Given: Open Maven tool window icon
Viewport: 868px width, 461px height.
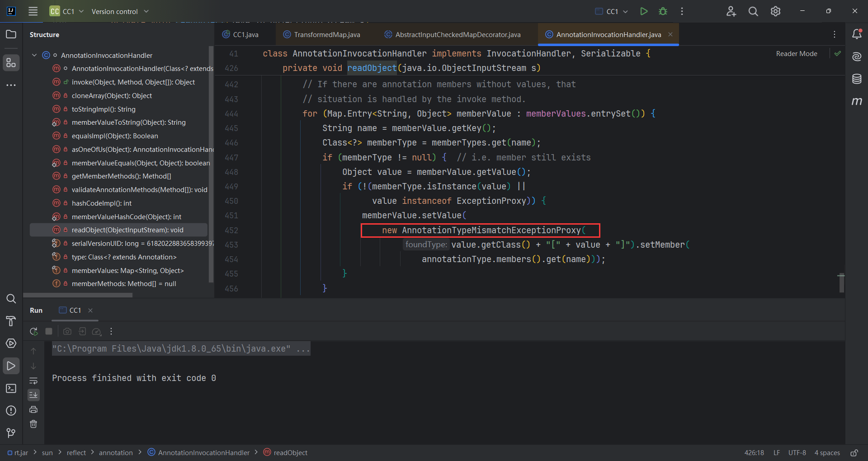Looking at the screenshot, I should [857, 101].
